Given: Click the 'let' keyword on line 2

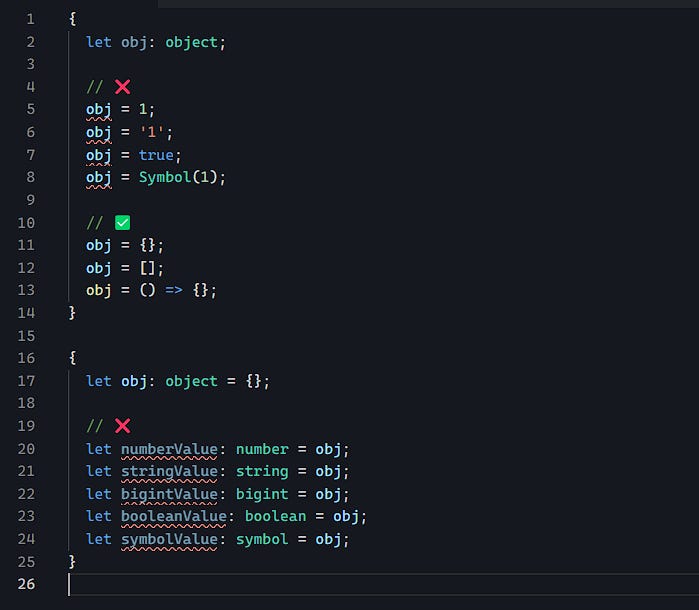Looking at the screenshot, I should tap(99, 42).
